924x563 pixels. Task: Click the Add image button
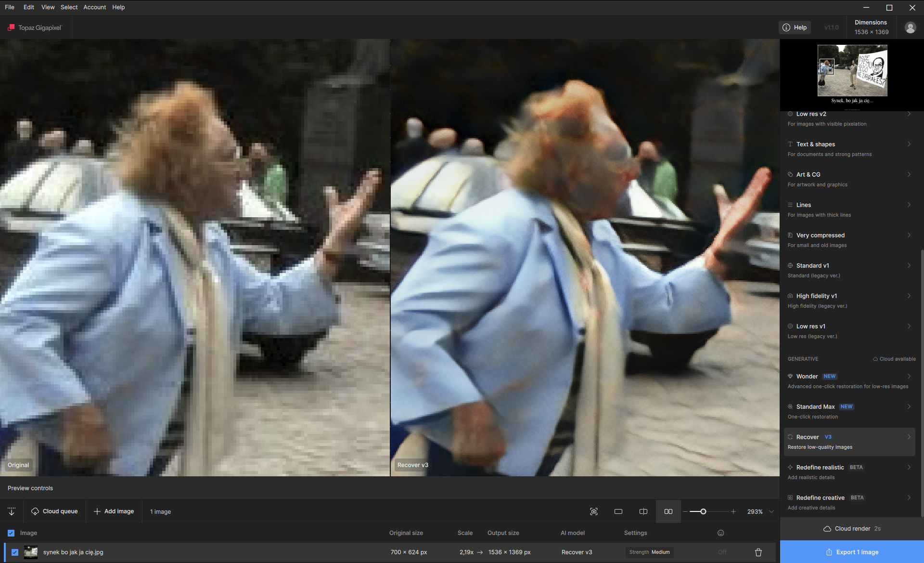[x=114, y=511]
